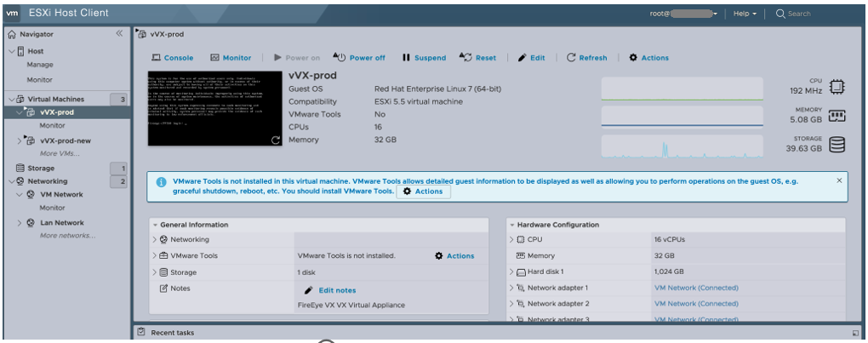Viewport: 868px width, 343px height.
Task: Expand the Network adapter 1 row
Action: tap(511, 289)
